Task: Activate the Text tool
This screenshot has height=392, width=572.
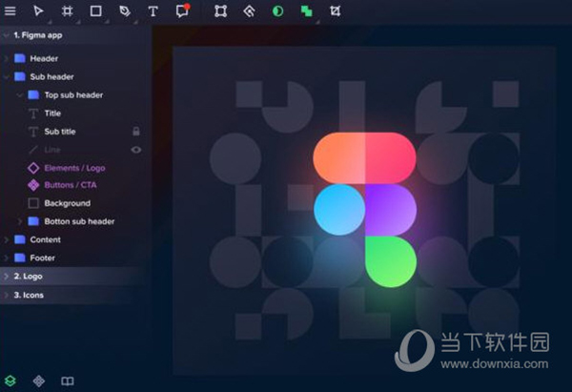Action: (153, 11)
